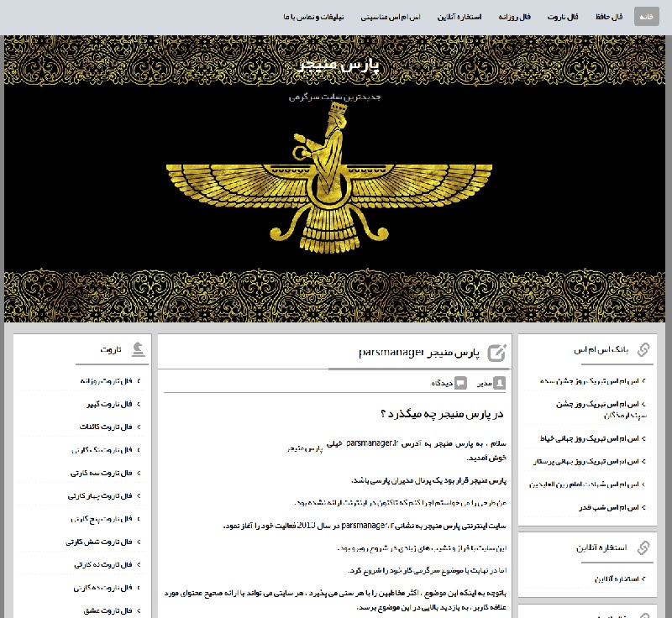The height and width of the screenshot is (618, 672).
Task: Open the فال تاروت تک کارتی sidebar link
Action: coord(102,450)
